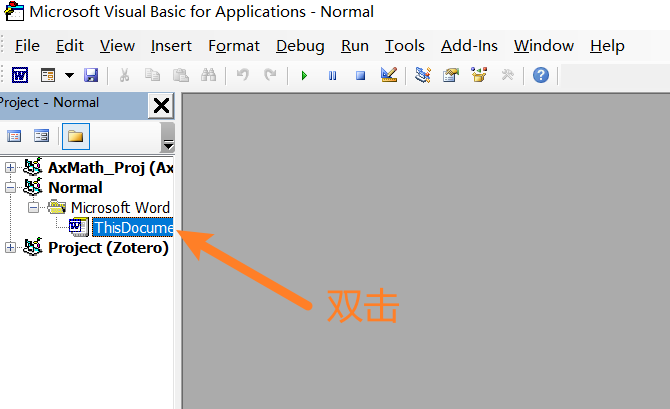The height and width of the screenshot is (409, 670).
Task: Open the Project Explorer toolbar icon
Action: (423, 75)
